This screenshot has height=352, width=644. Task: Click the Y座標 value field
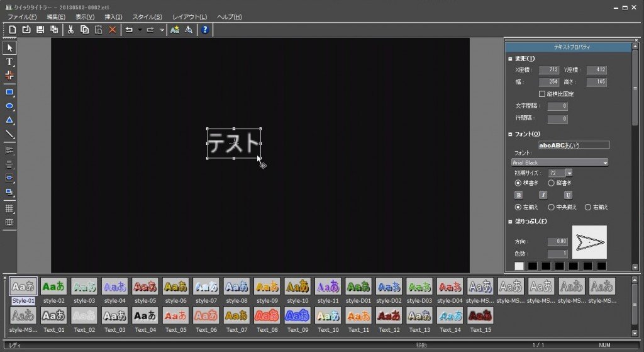596,70
